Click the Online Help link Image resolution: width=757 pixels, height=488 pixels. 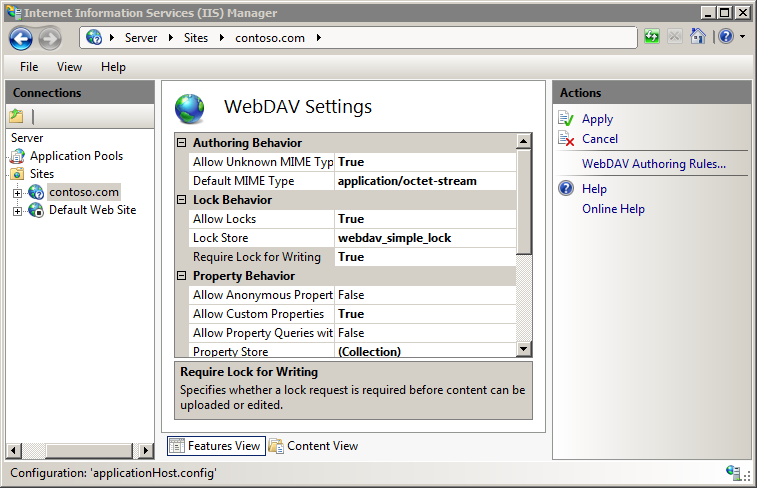[x=613, y=209]
